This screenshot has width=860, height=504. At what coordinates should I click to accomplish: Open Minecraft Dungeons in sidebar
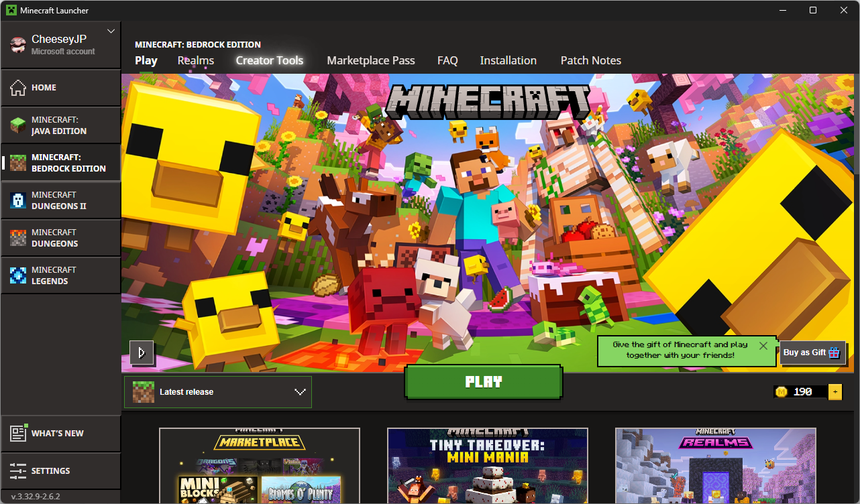(x=61, y=238)
